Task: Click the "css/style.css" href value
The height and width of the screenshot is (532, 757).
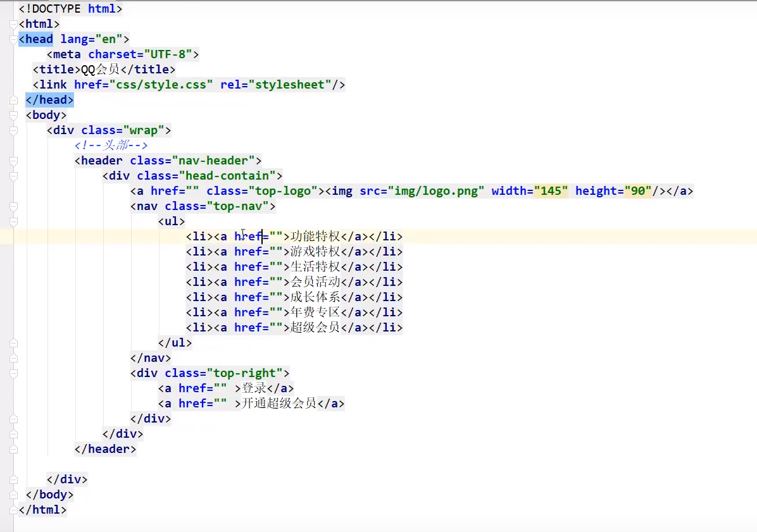Action: 161,84
